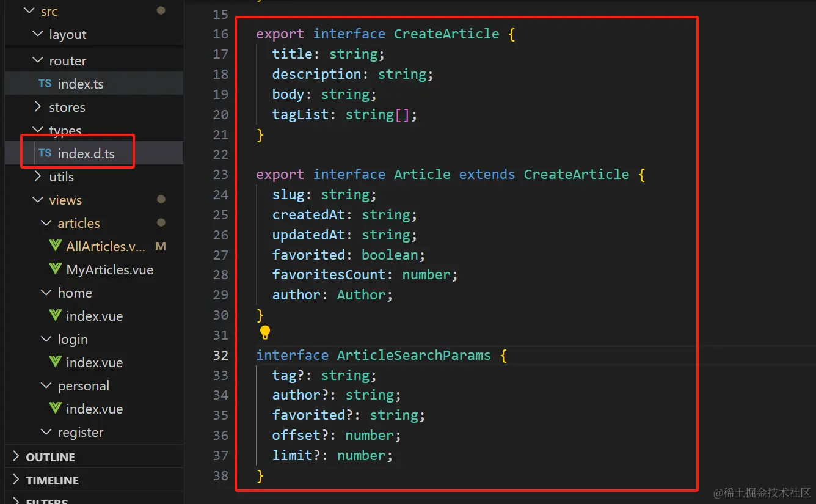Click Vue icon of home index.vue
The image size is (816, 504).
pyautogui.click(x=56, y=316)
